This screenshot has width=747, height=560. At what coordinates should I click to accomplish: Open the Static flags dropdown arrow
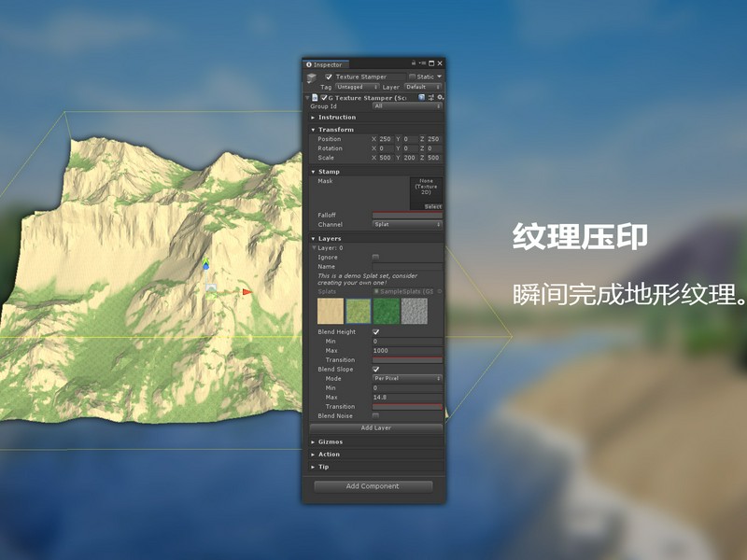pyautogui.click(x=439, y=77)
